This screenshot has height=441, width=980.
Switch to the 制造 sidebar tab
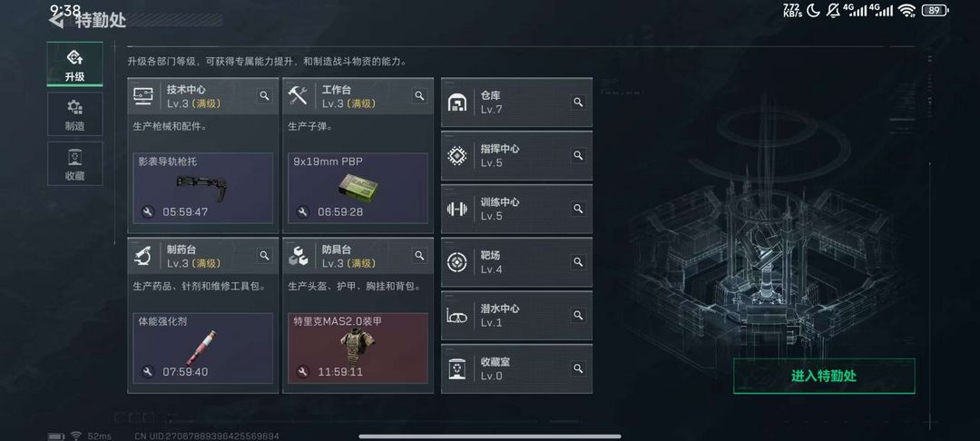[75, 114]
